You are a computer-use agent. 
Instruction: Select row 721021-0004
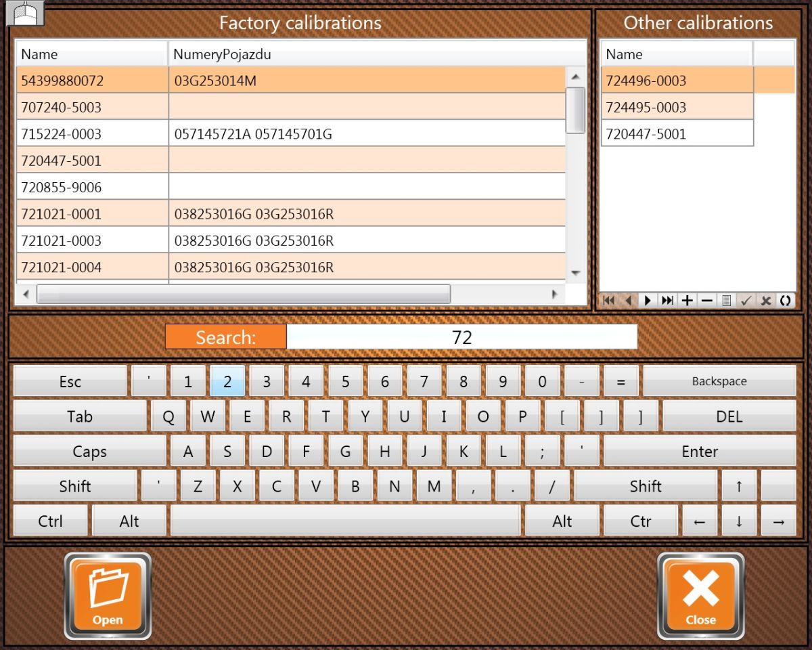tap(291, 267)
